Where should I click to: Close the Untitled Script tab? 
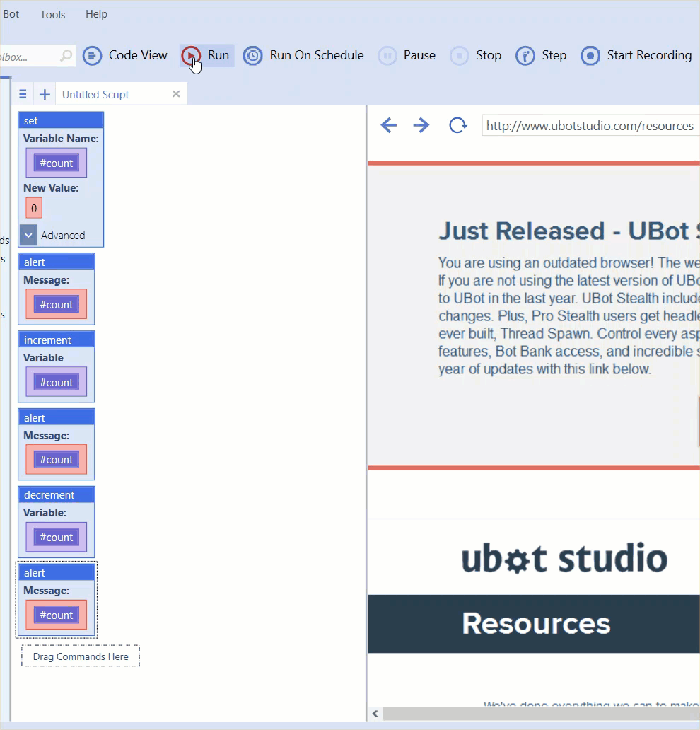point(176,94)
